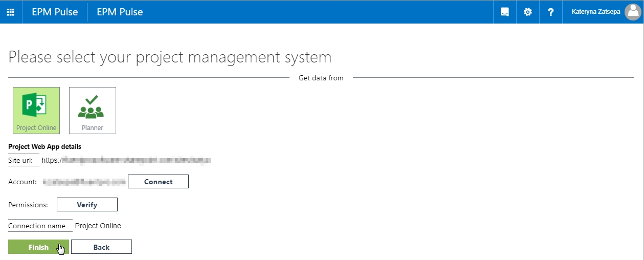Click the Project Web App details heading
The image size is (644, 260).
[45, 146]
